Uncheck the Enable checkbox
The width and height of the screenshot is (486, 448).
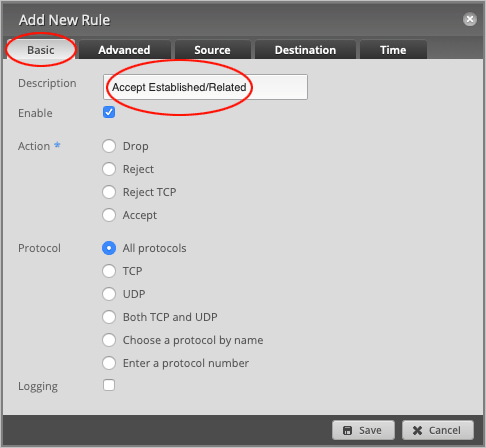point(109,112)
